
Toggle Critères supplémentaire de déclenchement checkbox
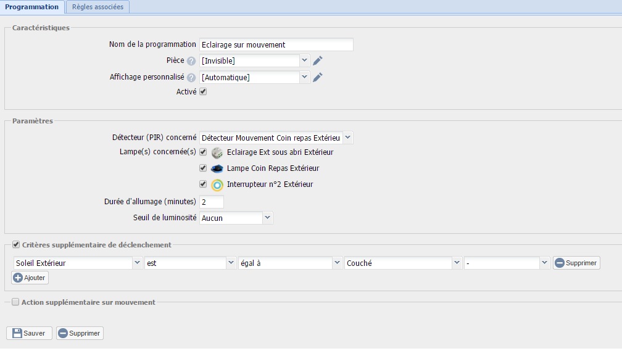tap(16, 245)
